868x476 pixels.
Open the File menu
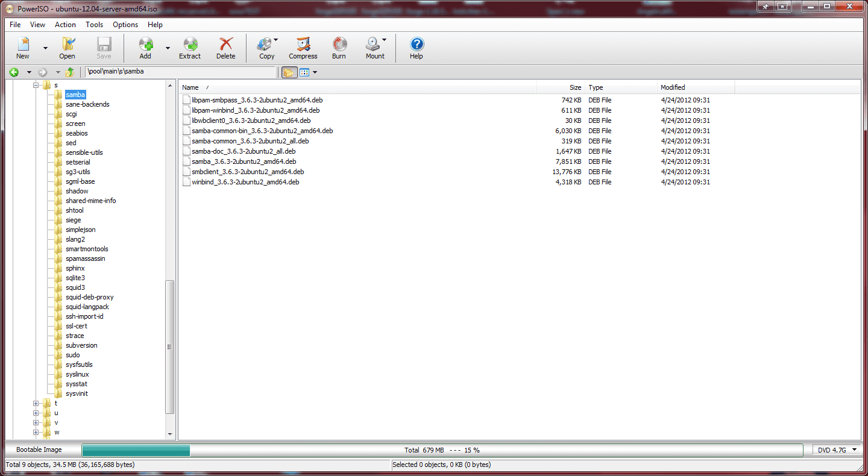[15, 25]
